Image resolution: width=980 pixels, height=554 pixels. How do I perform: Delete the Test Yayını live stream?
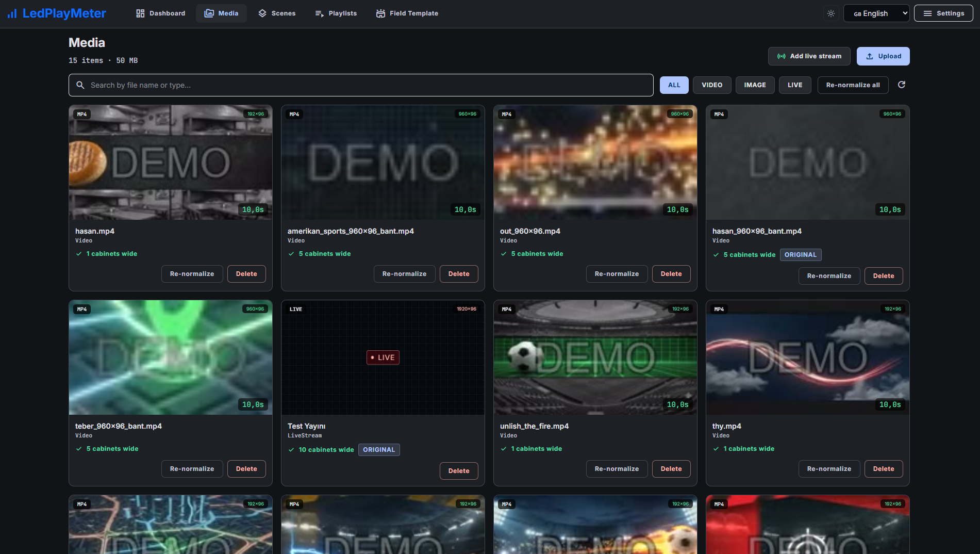pos(459,471)
